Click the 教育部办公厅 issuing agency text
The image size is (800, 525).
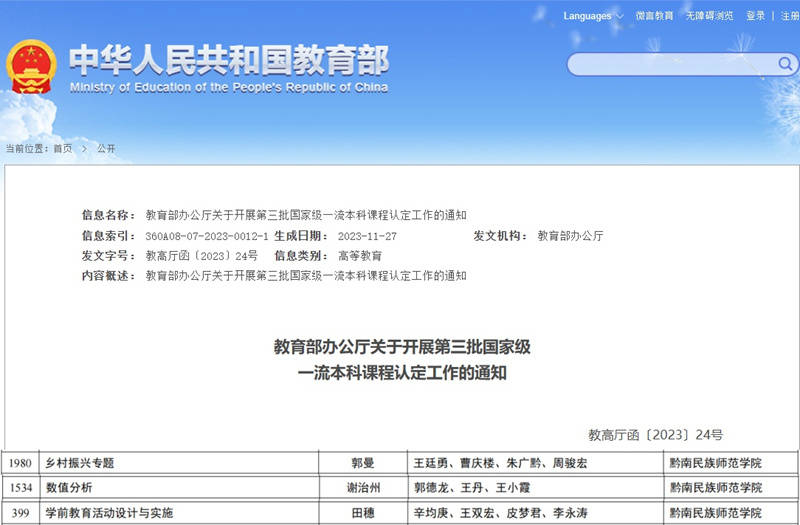pos(570,236)
